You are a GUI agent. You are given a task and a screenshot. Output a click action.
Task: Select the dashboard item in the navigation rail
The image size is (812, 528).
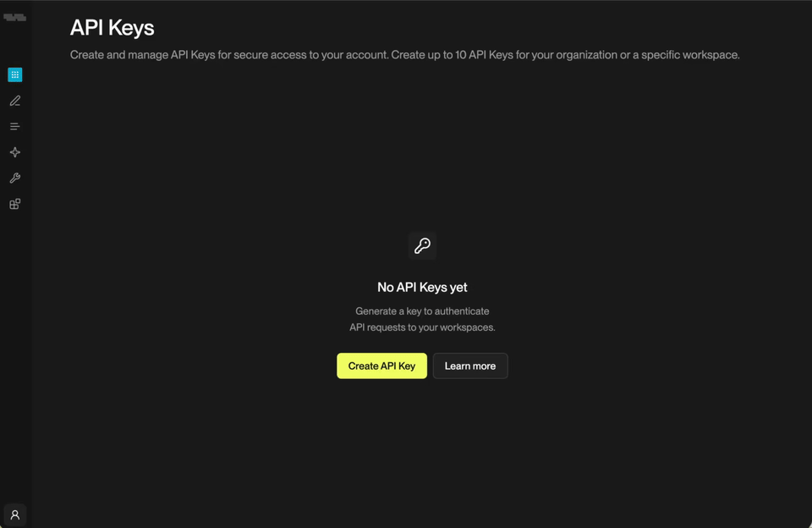click(14, 74)
